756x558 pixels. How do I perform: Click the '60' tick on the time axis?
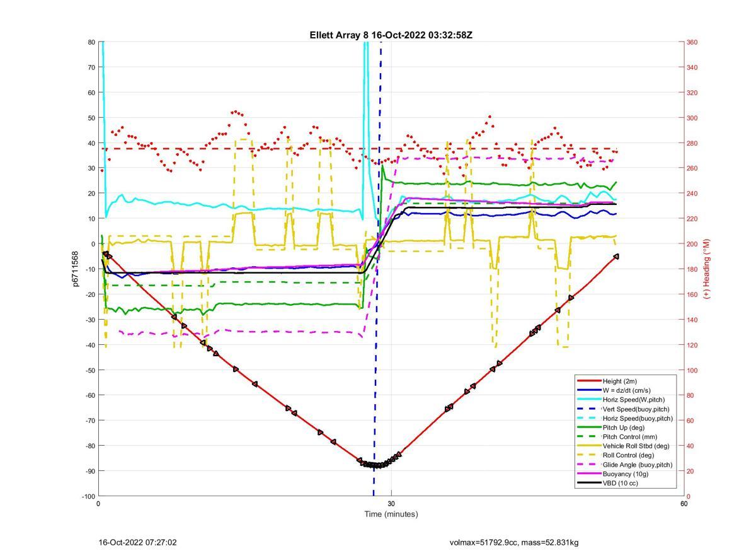pos(684,504)
